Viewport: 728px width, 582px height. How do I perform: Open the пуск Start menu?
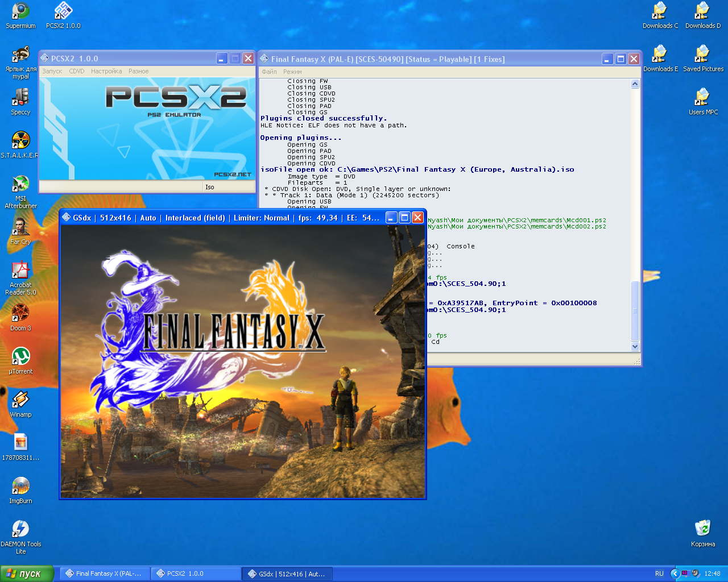27,573
